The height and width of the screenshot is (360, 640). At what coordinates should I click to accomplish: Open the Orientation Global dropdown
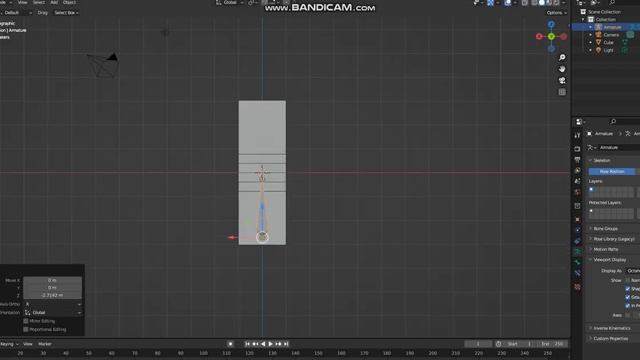[53, 313]
